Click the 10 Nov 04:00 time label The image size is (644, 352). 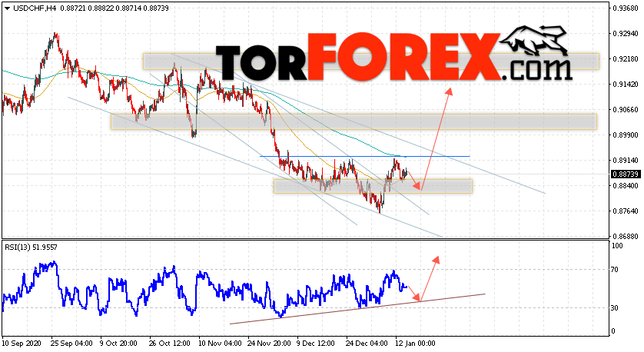219,343
